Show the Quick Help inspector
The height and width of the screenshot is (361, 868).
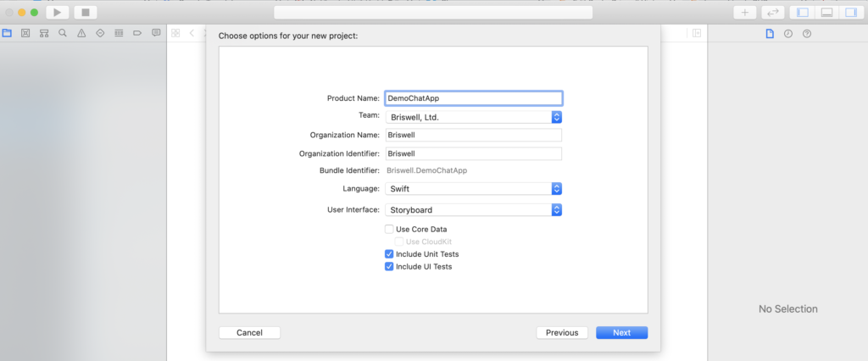(807, 33)
